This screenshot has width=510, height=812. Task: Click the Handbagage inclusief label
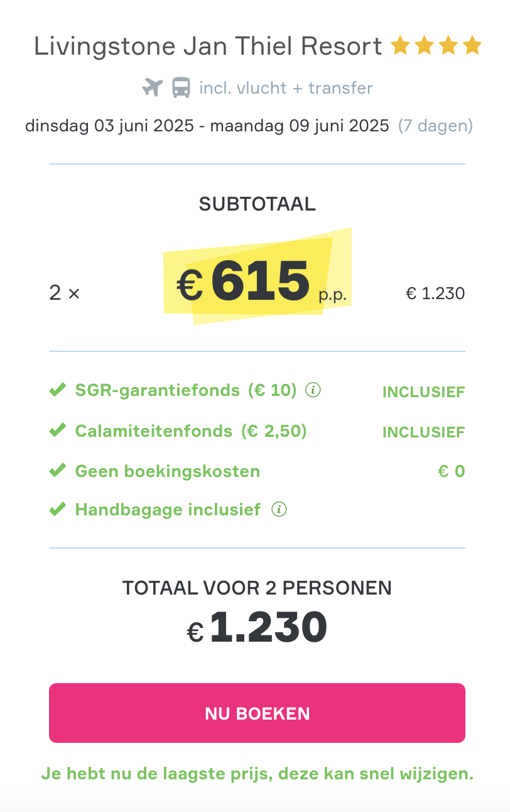click(167, 509)
